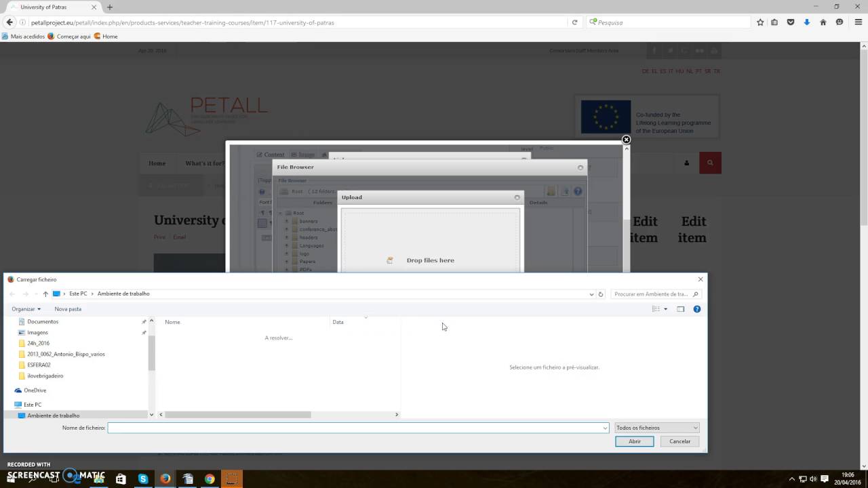This screenshot has height=488, width=868.
Task: Open the ESFERA02 folder
Action: tap(39, 365)
